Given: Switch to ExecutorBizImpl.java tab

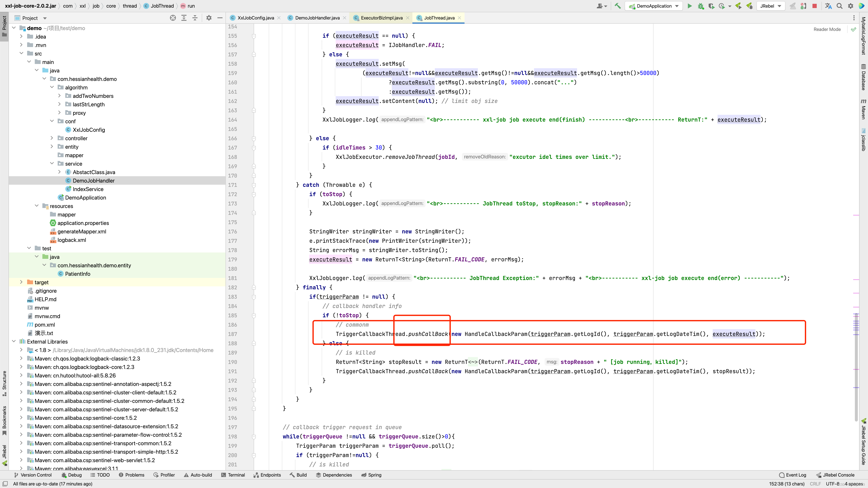Looking at the screenshot, I should (381, 18).
